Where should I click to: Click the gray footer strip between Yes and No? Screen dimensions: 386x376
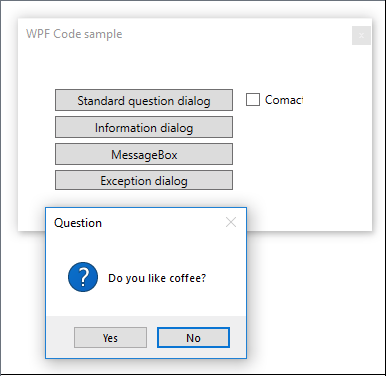(x=152, y=337)
